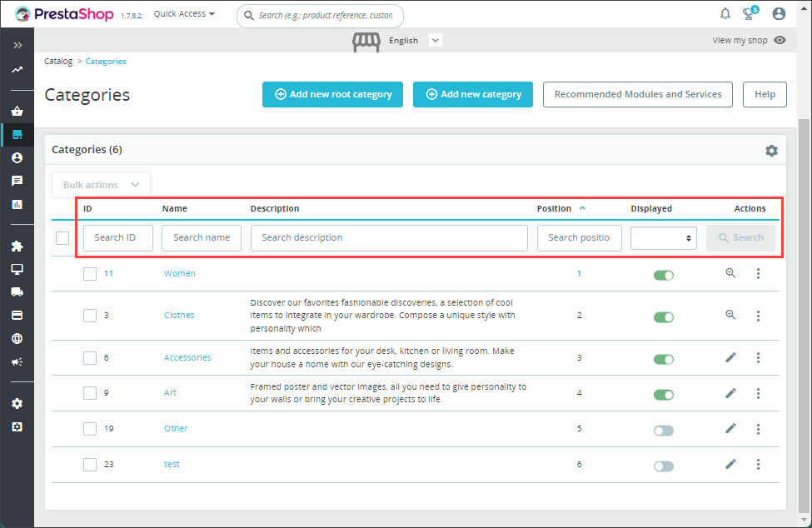This screenshot has height=528, width=812.
Task: Tick the Art row checkbox
Action: (x=90, y=393)
